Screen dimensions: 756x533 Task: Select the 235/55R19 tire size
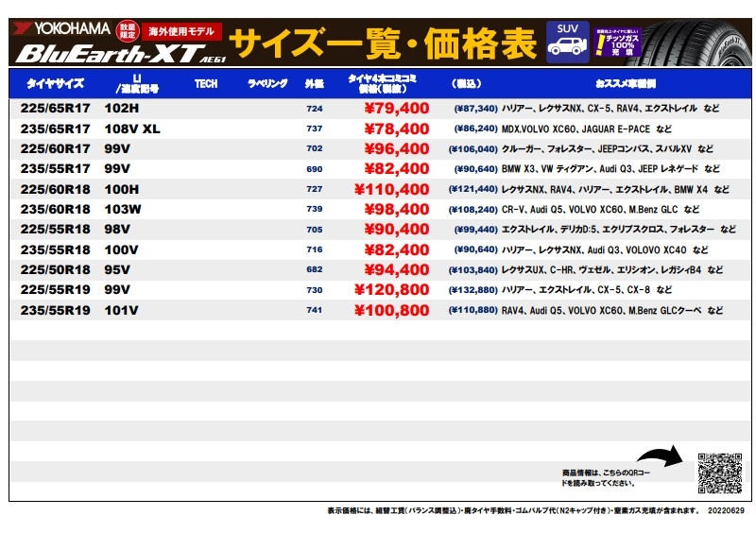coord(56,310)
